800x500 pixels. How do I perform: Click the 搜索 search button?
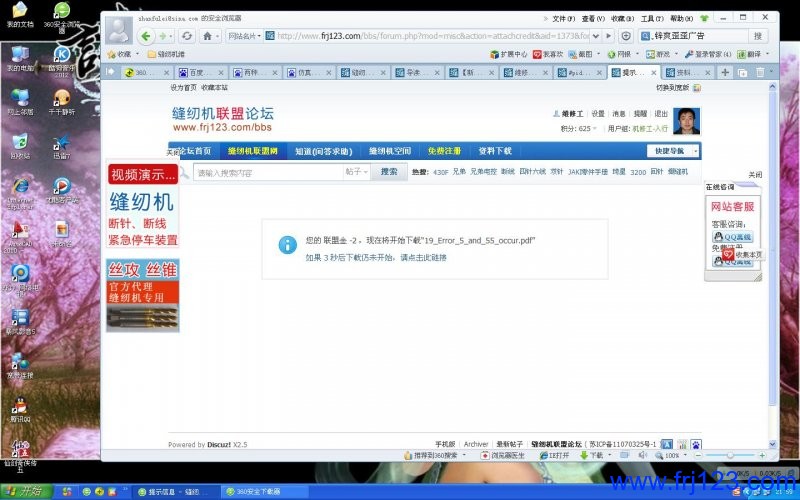[388, 172]
